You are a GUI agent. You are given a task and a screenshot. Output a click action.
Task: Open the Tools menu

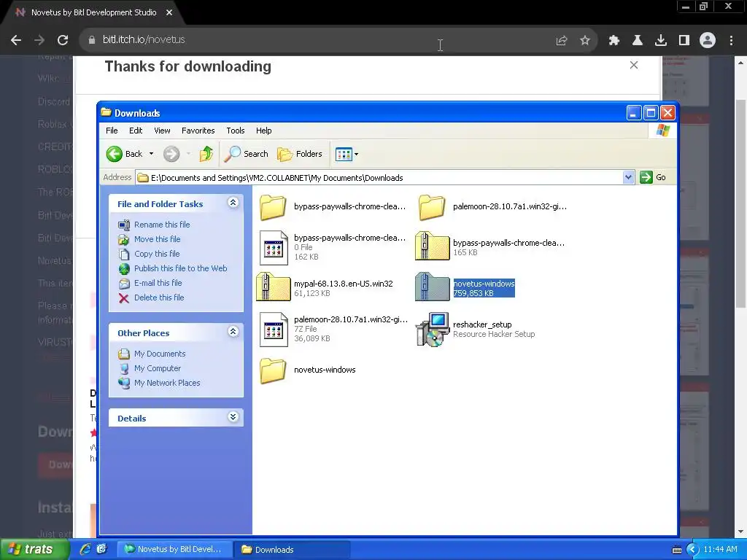click(236, 131)
